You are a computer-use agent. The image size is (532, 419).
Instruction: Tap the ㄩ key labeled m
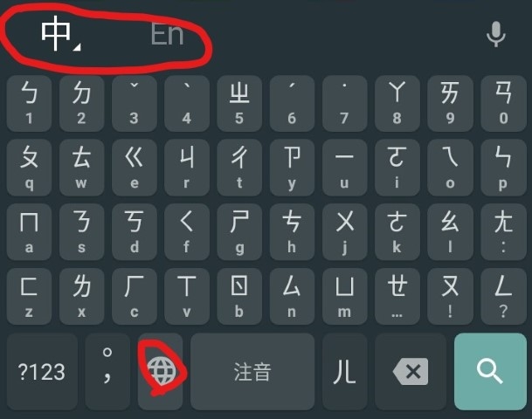pyautogui.click(x=345, y=297)
